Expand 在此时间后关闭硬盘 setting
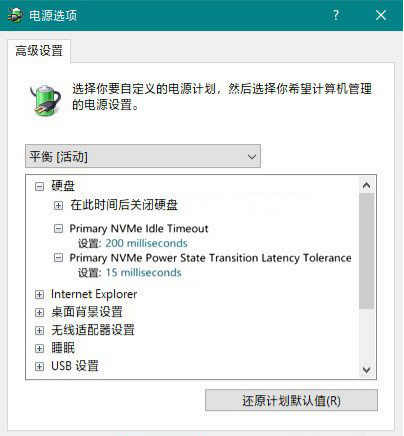The width and height of the screenshot is (404, 436). click(58, 205)
